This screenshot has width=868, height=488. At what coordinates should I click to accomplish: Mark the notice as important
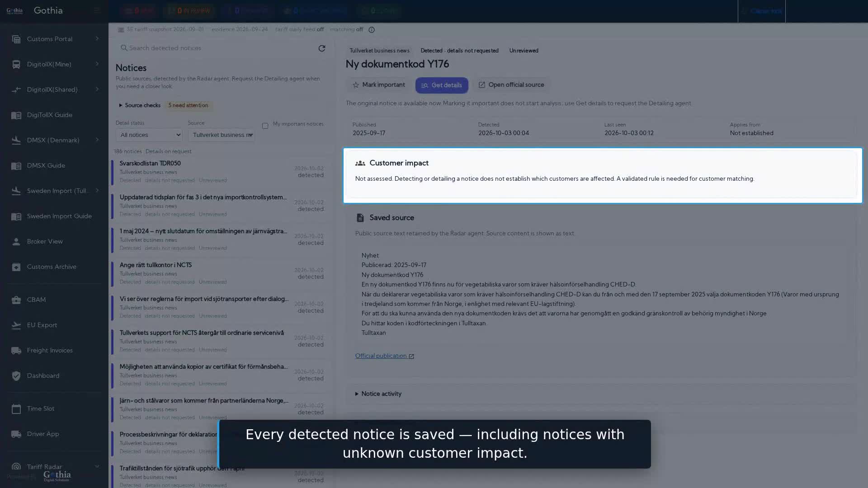379,85
